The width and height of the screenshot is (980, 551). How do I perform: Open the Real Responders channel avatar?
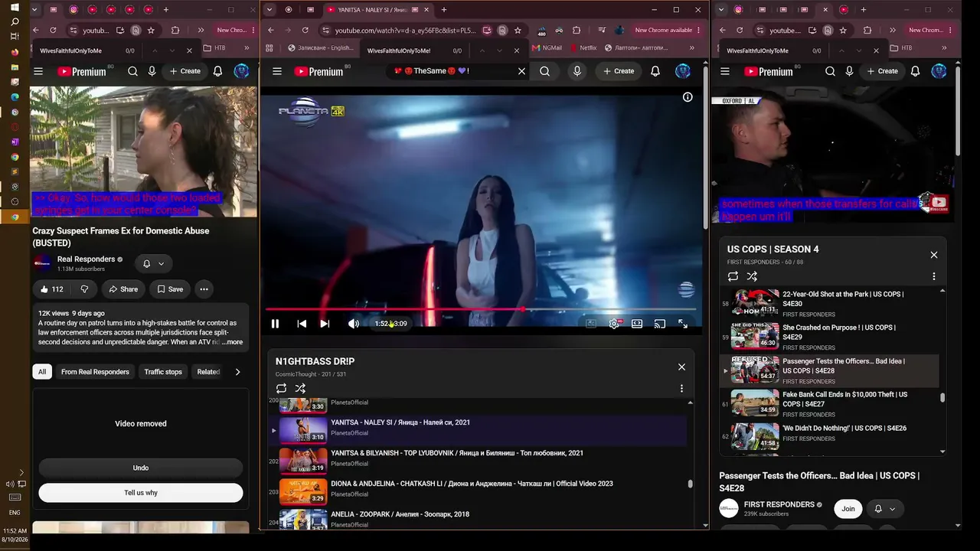tap(42, 263)
